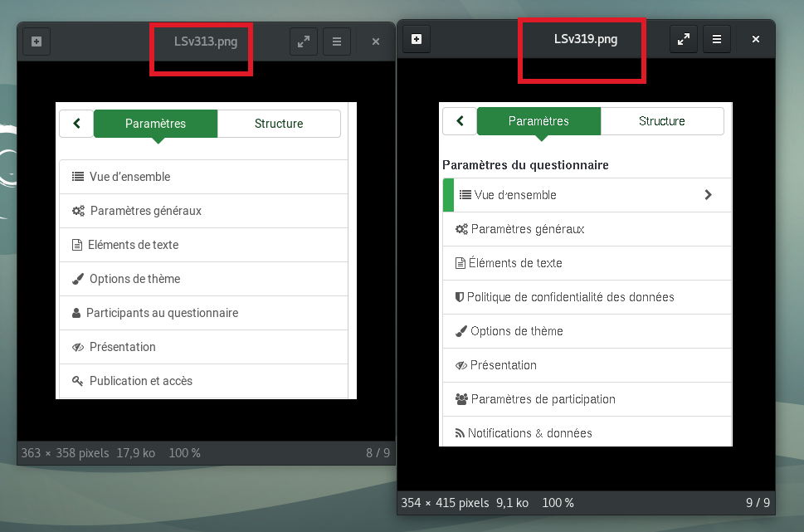Open Notifications & données entry
The image size is (804, 532).
pyautogui.click(x=587, y=432)
